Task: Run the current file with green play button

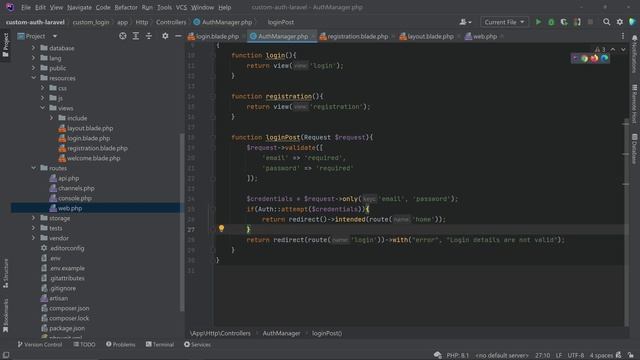Action: pos(538,22)
